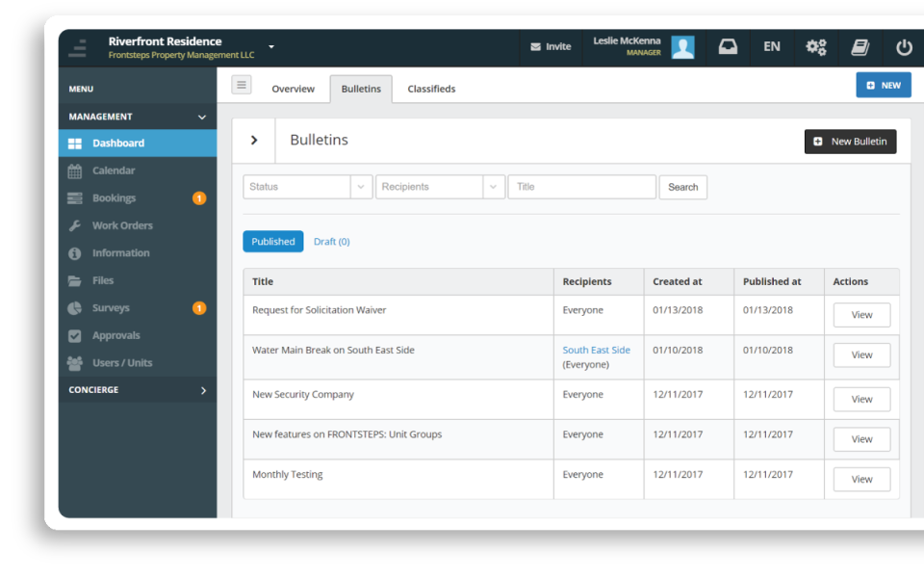The height and width of the screenshot is (577, 924).
Task: Switch to the Overview tab
Action: pyautogui.click(x=293, y=89)
